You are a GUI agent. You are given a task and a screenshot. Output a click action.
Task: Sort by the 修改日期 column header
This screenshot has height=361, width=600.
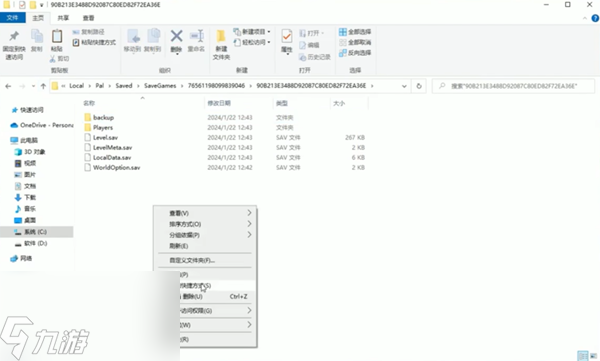219,103
